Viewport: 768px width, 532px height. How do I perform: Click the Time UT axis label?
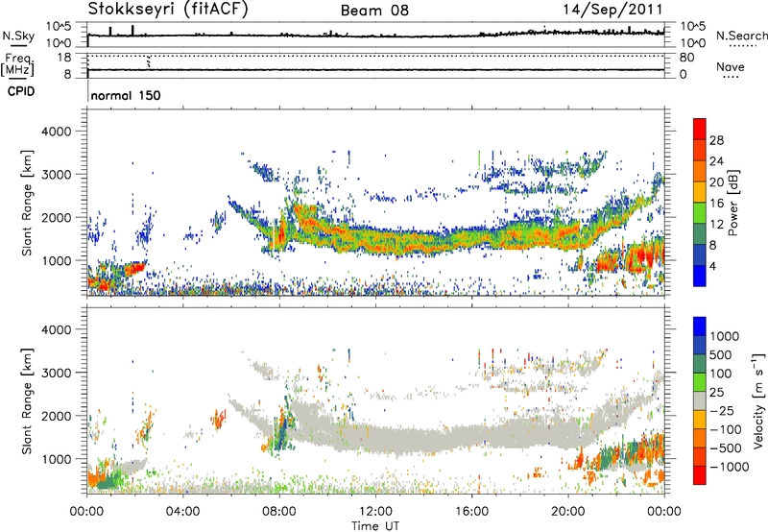click(x=375, y=526)
